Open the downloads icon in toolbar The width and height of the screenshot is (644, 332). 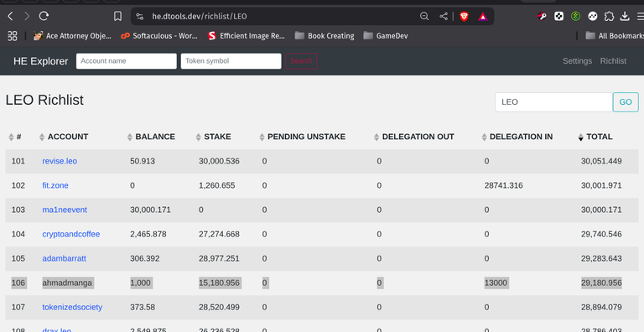[625, 17]
